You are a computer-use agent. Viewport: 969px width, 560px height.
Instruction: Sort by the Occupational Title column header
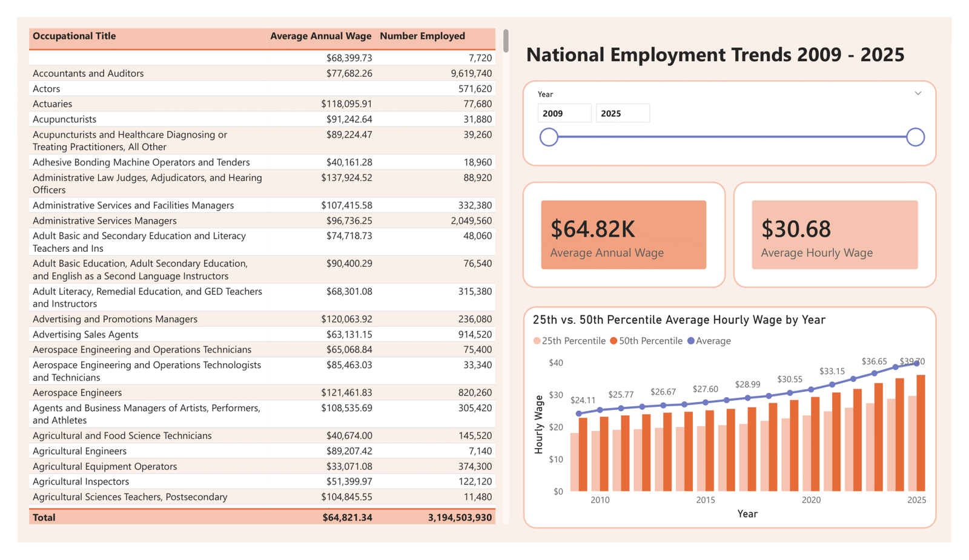74,36
